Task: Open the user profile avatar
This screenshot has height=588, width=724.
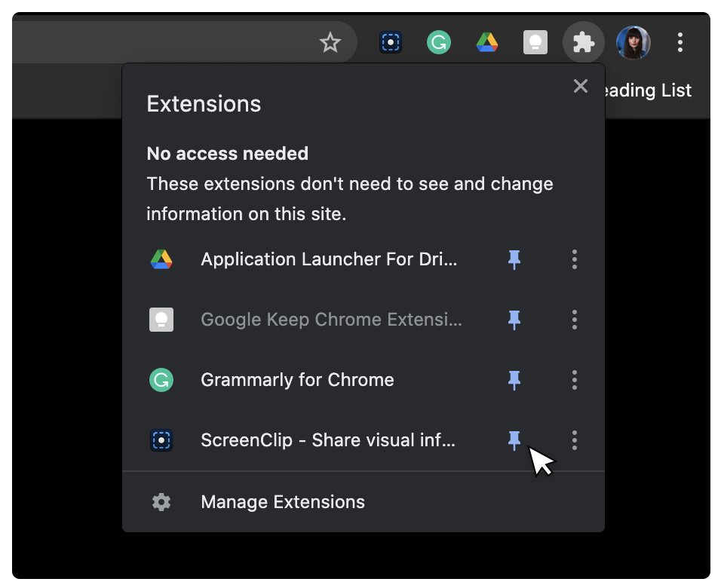Action: [633, 42]
